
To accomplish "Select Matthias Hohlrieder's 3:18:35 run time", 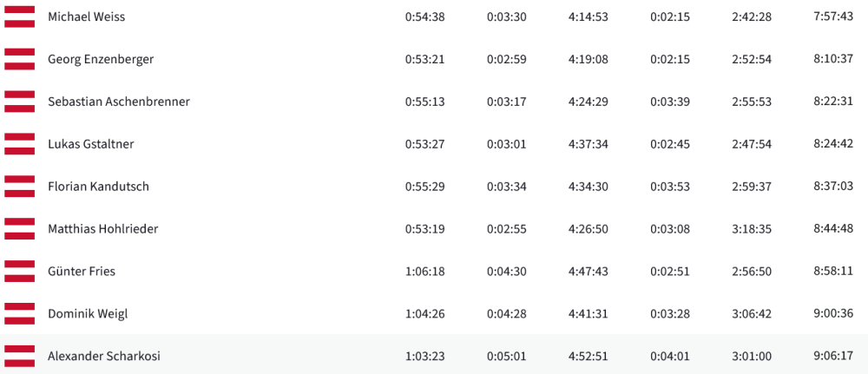I will [752, 229].
